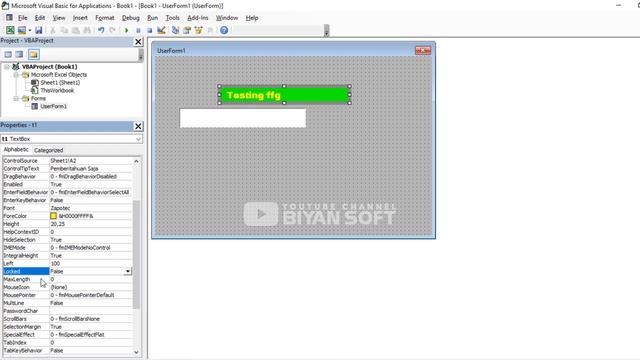
Task: Open the Edit menu
Action: (x=40, y=18)
